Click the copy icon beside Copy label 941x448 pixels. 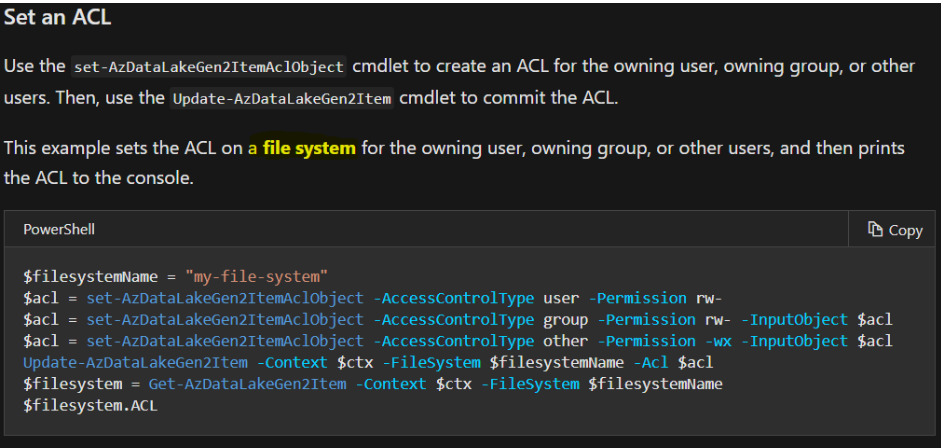tap(875, 229)
